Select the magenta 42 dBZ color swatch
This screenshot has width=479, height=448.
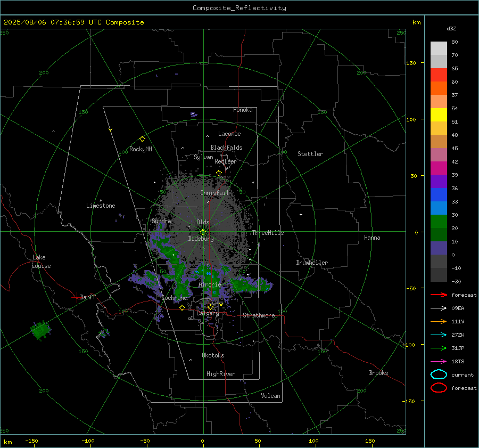point(439,168)
